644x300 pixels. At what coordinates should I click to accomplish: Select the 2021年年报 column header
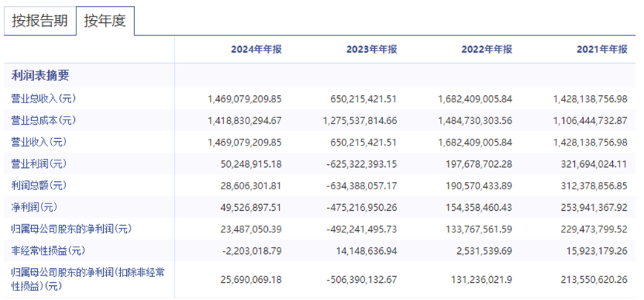602,49
